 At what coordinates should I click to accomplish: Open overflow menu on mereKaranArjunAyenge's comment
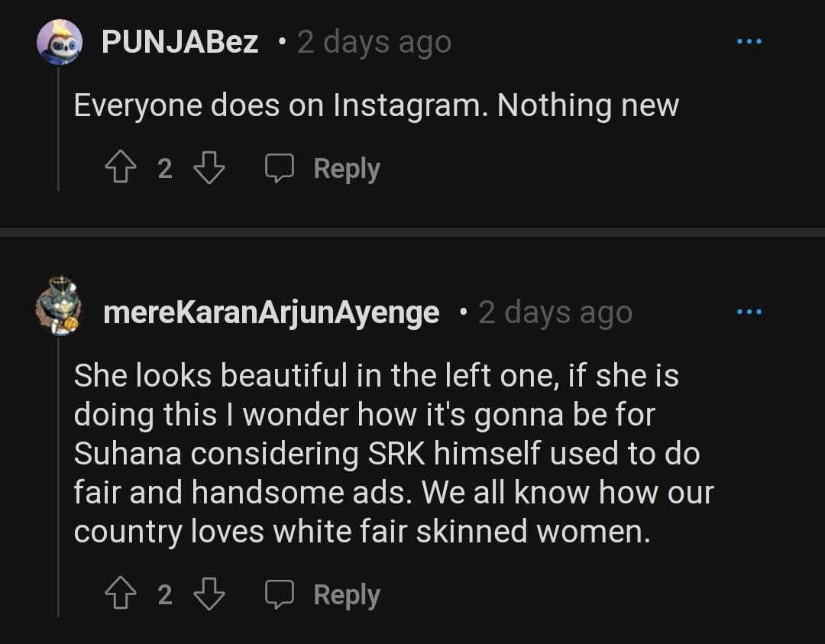749,312
